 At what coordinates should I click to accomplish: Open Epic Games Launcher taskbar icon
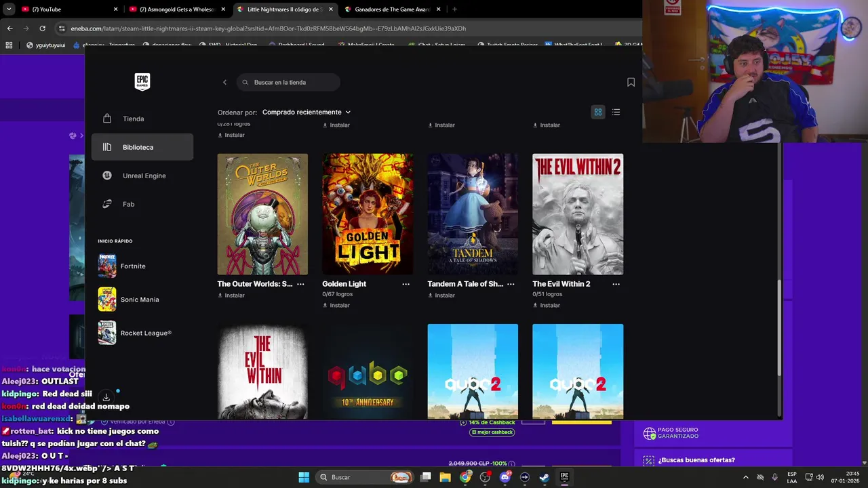pyautogui.click(x=564, y=477)
